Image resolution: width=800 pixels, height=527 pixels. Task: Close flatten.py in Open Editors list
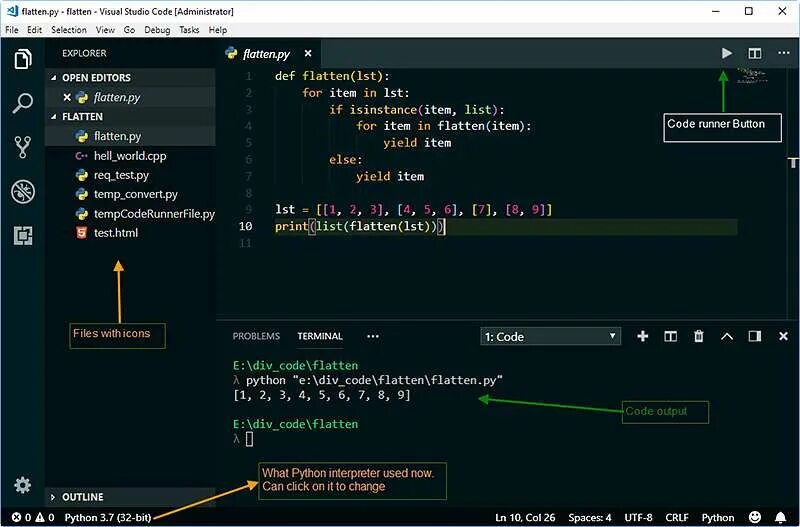[x=67, y=97]
